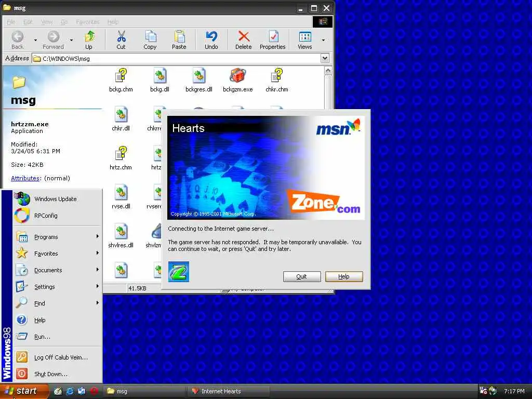Open the Edit menu
The height and width of the screenshot is (399, 532).
28,22
